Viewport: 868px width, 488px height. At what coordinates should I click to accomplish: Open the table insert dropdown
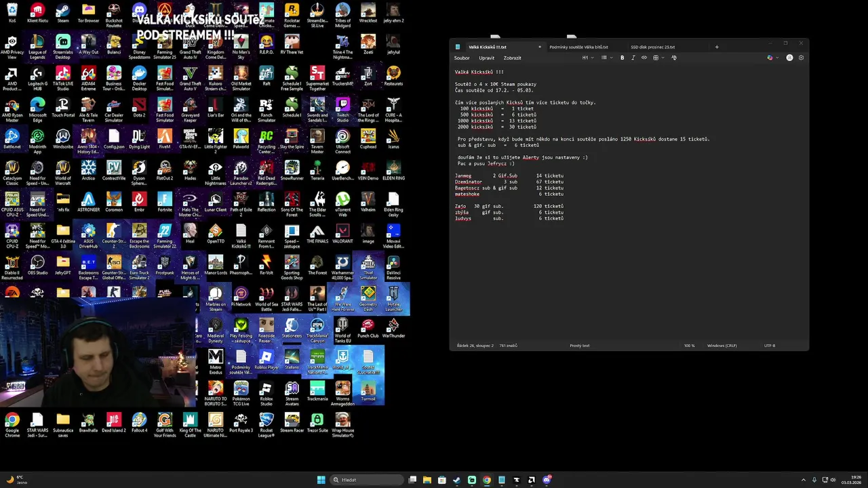(x=657, y=58)
